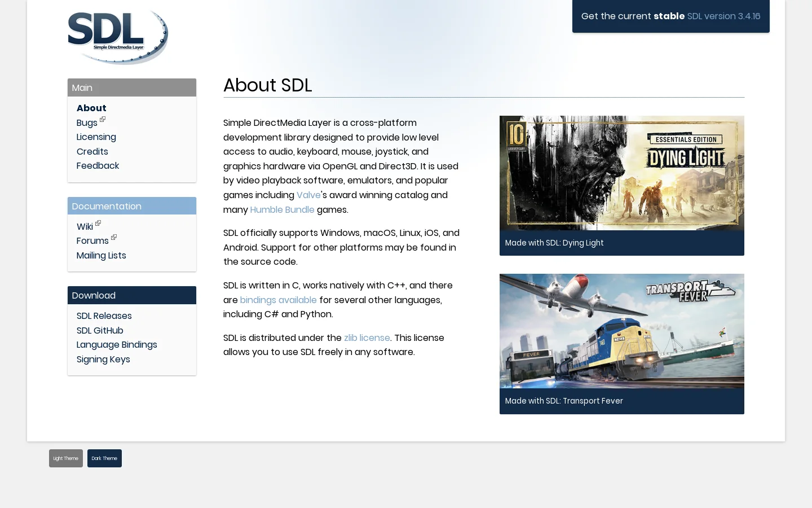
Task: Click 'Get the current stable' banner text
Action: (x=633, y=16)
